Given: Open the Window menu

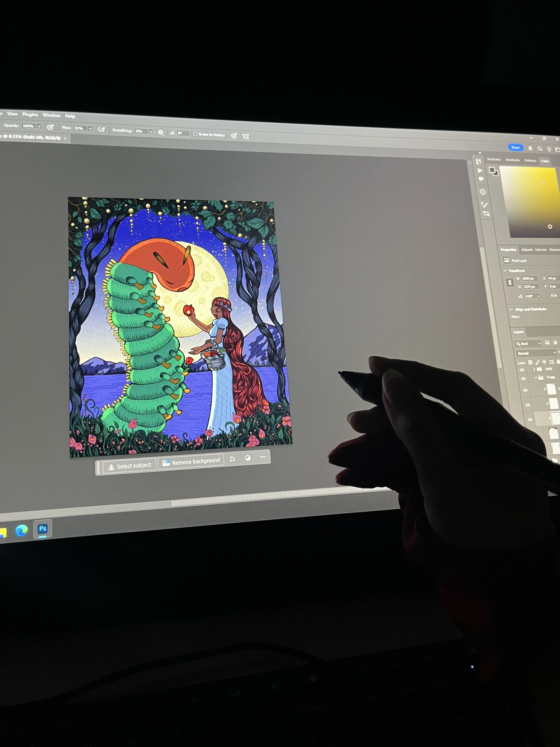Looking at the screenshot, I should (51, 115).
